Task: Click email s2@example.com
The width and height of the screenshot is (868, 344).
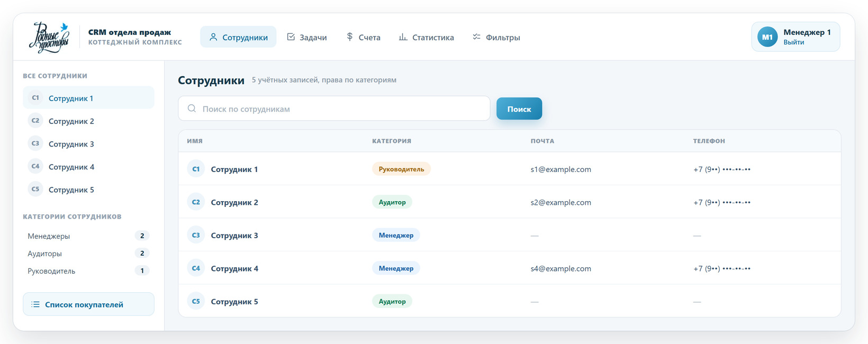Action: [x=561, y=202]
